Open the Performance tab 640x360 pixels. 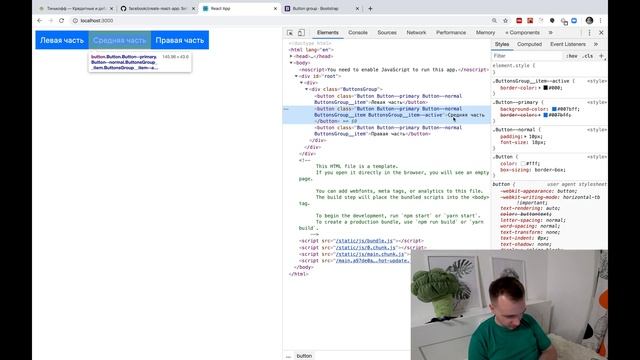point(451,33)
